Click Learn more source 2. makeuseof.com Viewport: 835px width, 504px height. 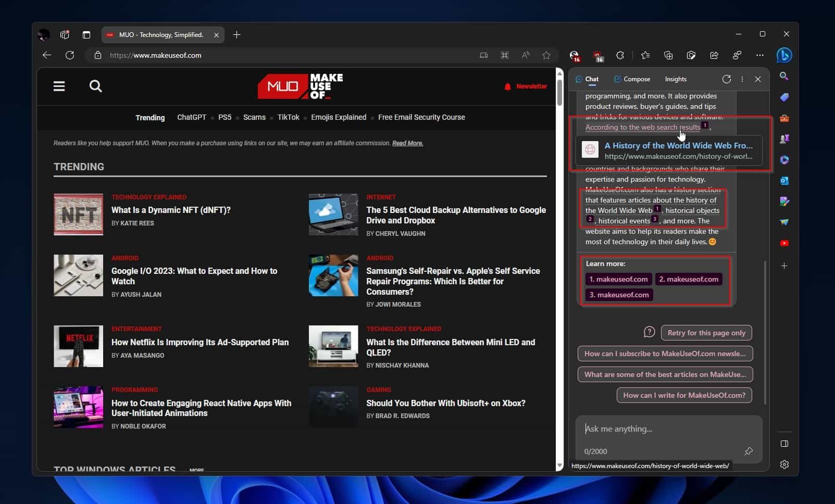pos(689,279)
